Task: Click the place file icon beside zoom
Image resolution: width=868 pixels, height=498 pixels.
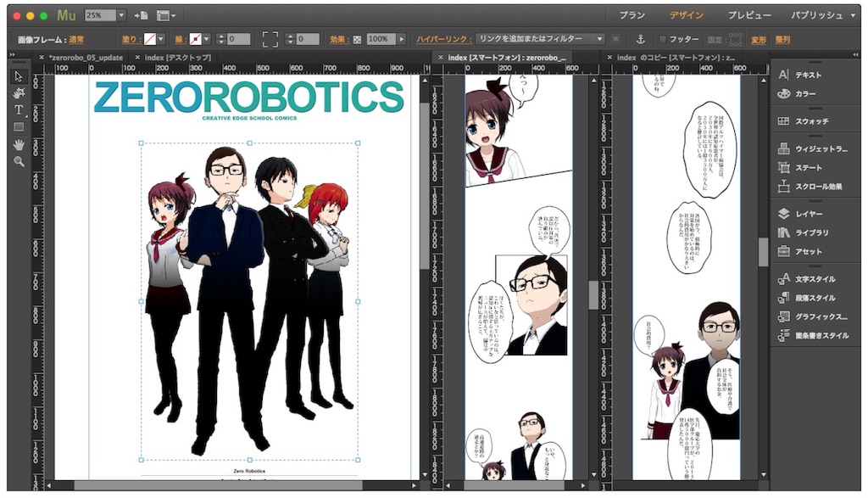Action: [142, 15]
